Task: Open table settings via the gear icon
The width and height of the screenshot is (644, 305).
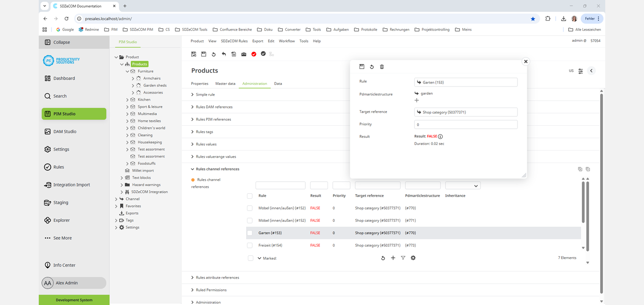Action: click(x=413, y=258)
